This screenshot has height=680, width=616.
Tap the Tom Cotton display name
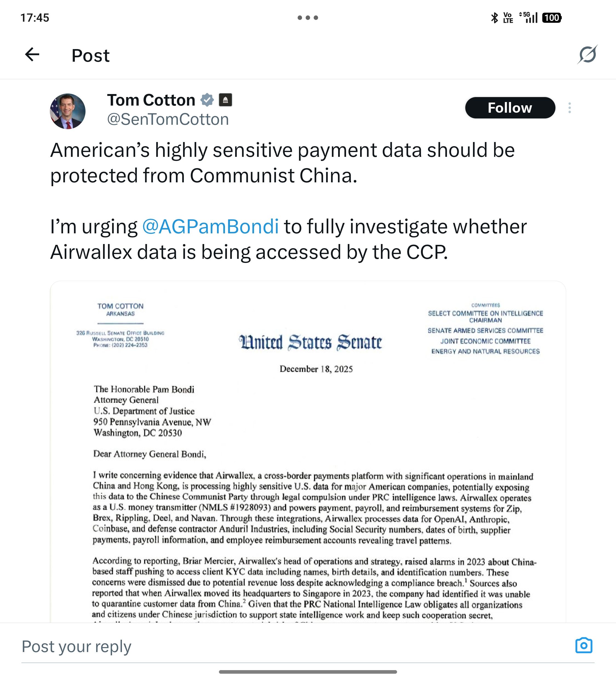[151, 100]
